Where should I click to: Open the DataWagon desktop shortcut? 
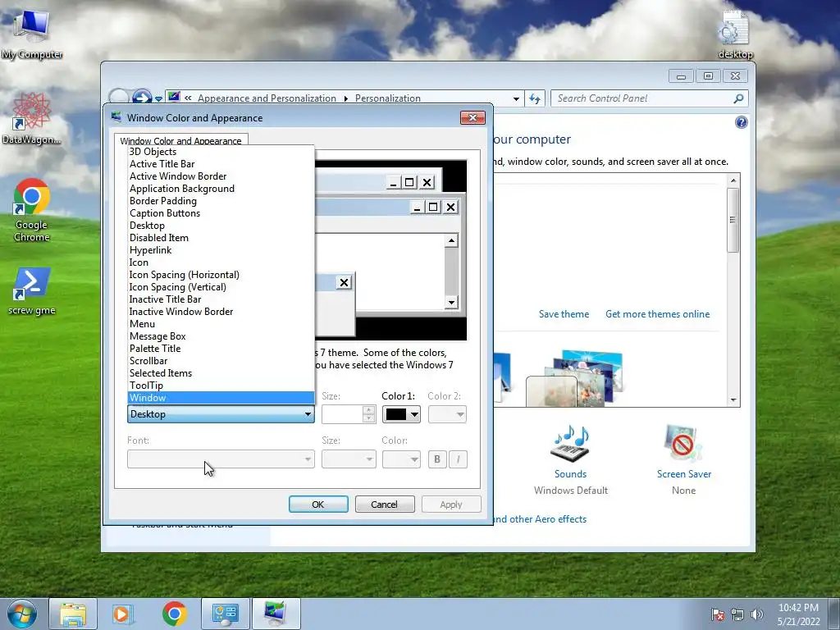tap(32, 118)
